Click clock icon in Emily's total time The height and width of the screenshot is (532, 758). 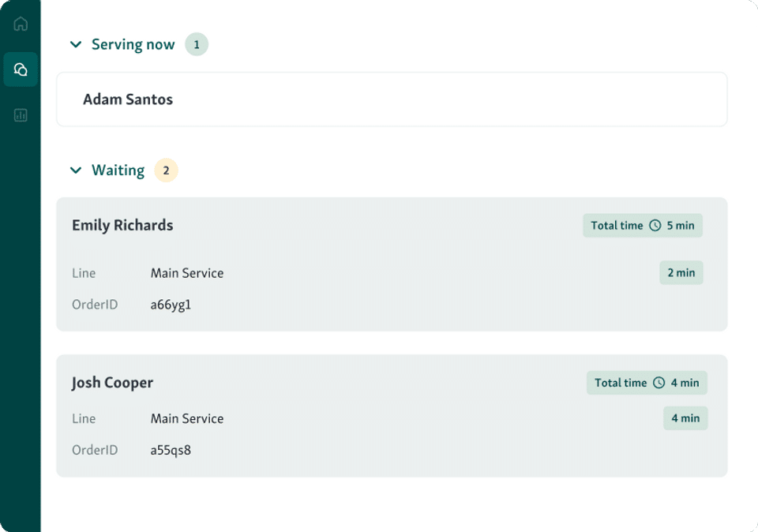[655, 226]
